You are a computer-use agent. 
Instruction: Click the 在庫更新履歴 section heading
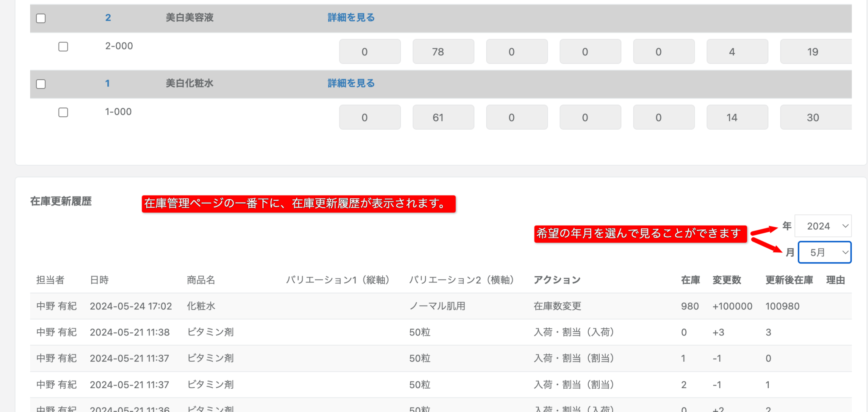pyautogui.click(x=60, y=202)
